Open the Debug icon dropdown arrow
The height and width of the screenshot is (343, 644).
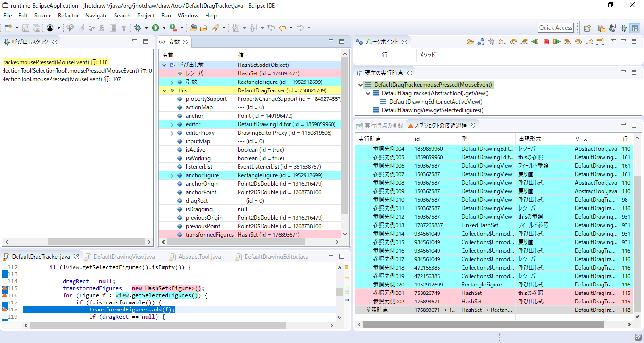click(147, 28)
